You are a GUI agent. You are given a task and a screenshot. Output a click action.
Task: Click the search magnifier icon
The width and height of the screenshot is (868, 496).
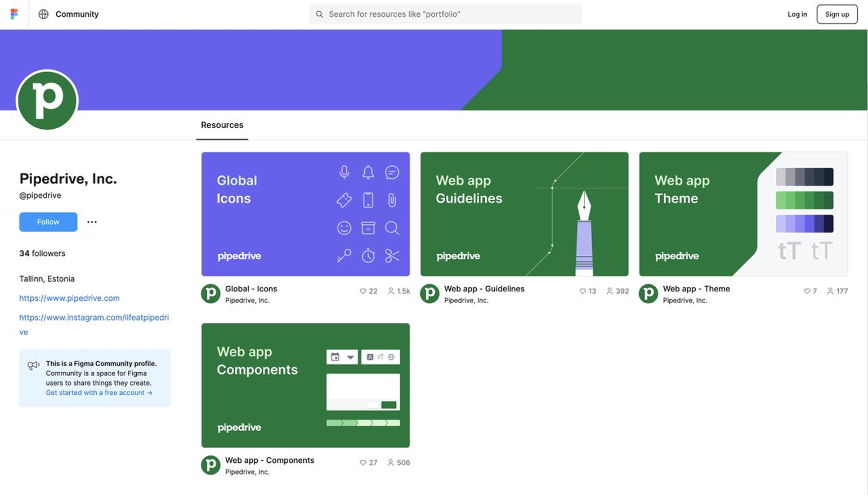point(319,14)
